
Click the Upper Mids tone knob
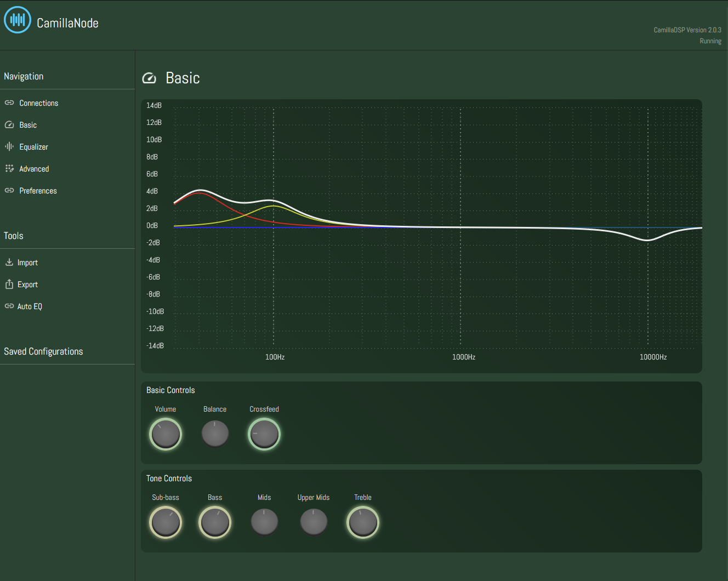[314, 522]
